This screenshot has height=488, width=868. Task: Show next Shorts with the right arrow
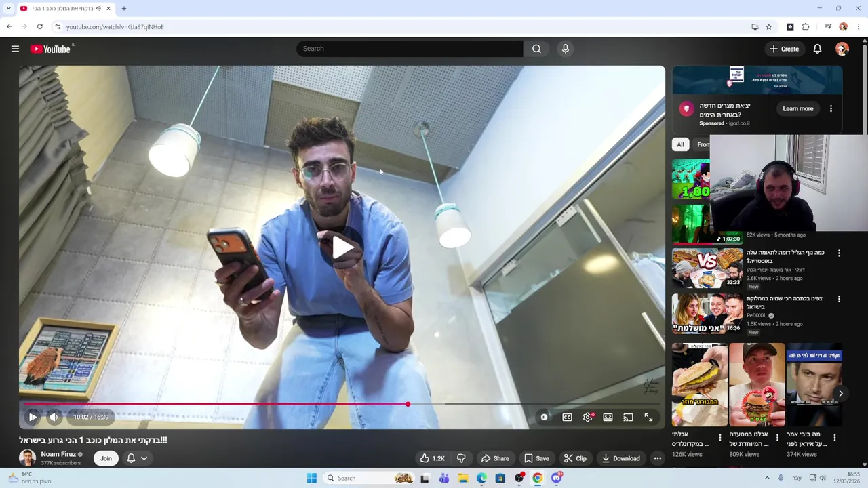point(840,393)
